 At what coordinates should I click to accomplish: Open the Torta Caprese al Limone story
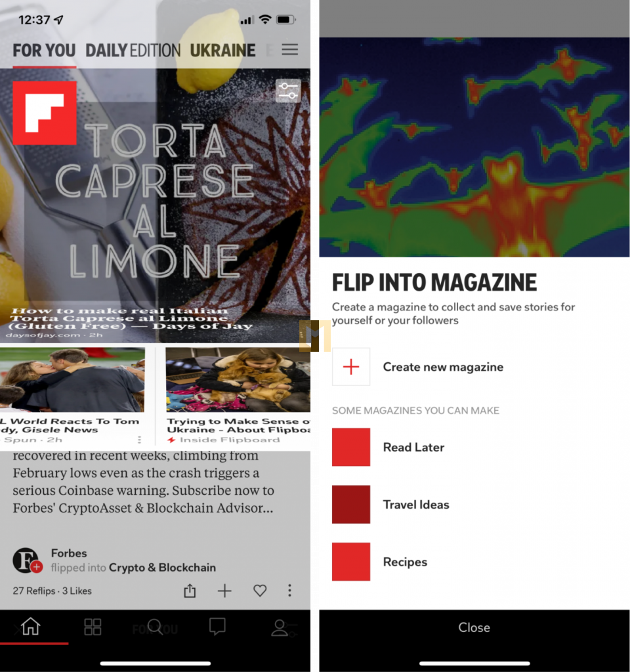(155, 205)
